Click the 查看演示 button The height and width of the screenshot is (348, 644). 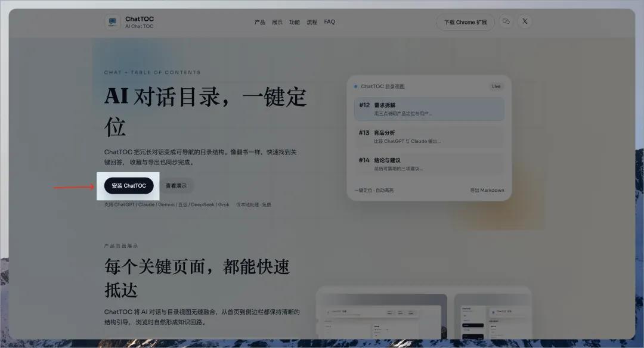(176, 186)
